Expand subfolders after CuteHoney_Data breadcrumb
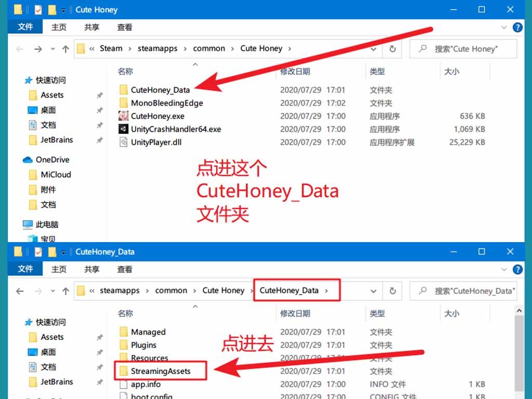This screenshot has height=399, width=532. pyautogui.click(x=326, y=291)
